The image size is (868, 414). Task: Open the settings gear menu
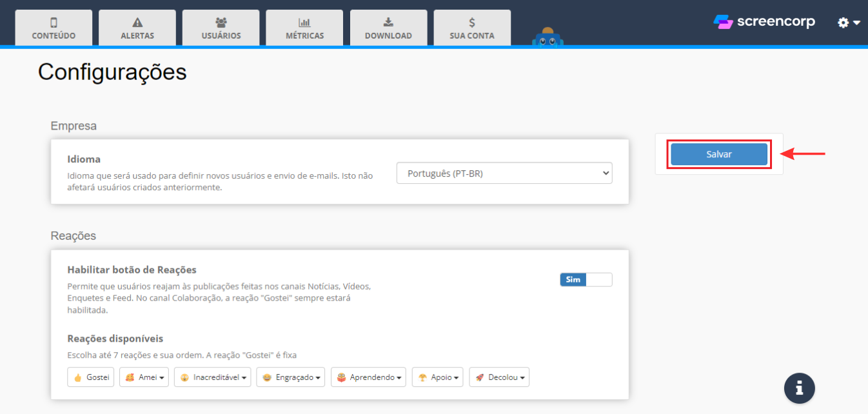(849, 23)
